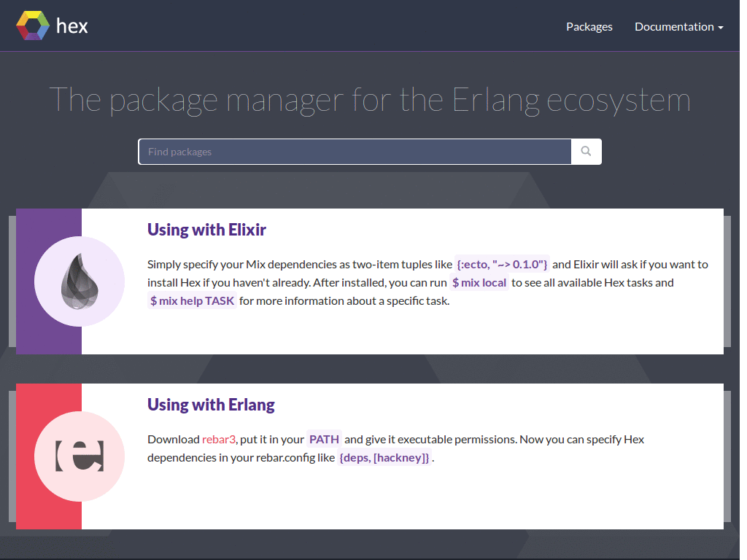
Task: Click the hex brand name text
Action: click(x=72, y=26)
